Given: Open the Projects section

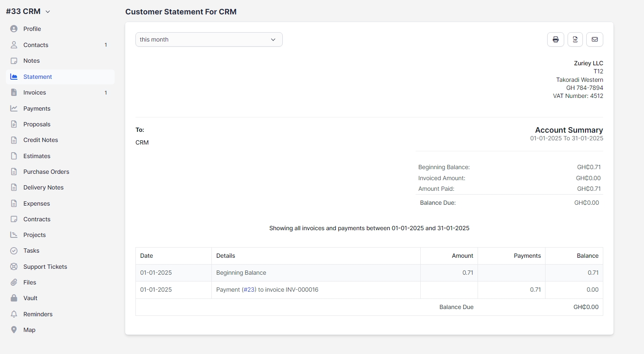Looking at the screenshot, I should 34,235.
